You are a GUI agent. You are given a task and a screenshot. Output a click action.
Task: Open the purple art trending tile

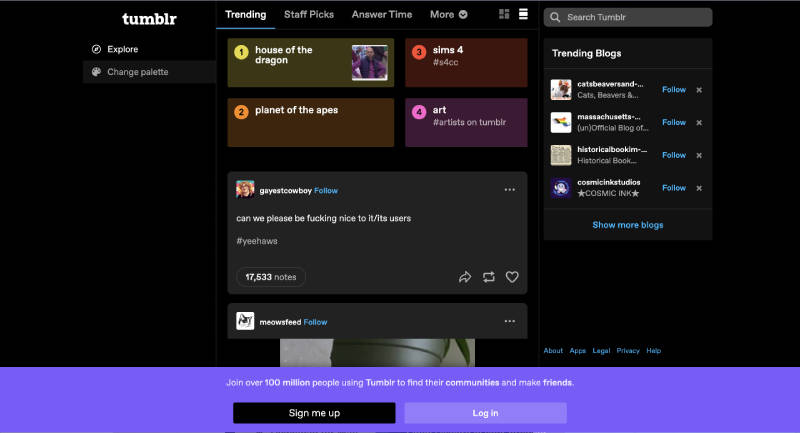(x=466, y=123)
